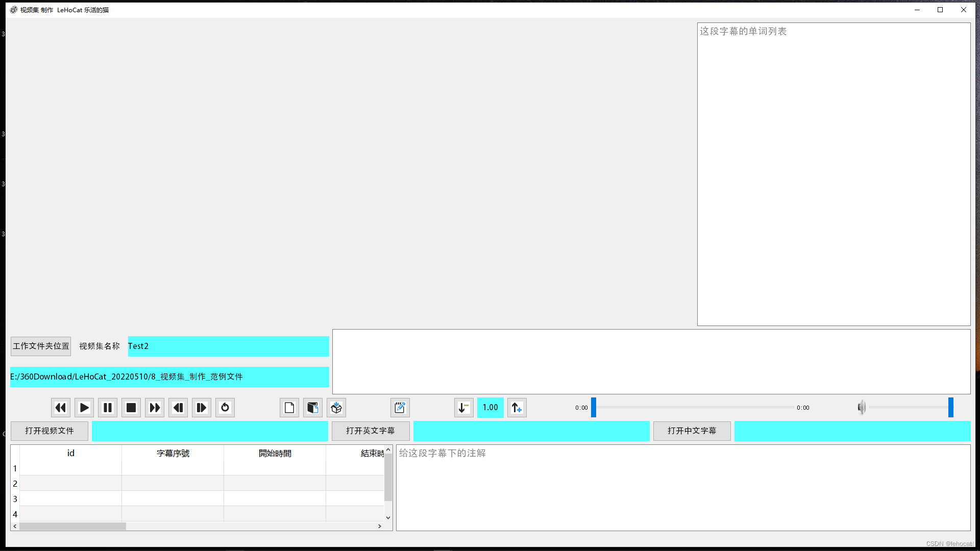Click the pause button to pause
The image size is (980, 551).
108,408
